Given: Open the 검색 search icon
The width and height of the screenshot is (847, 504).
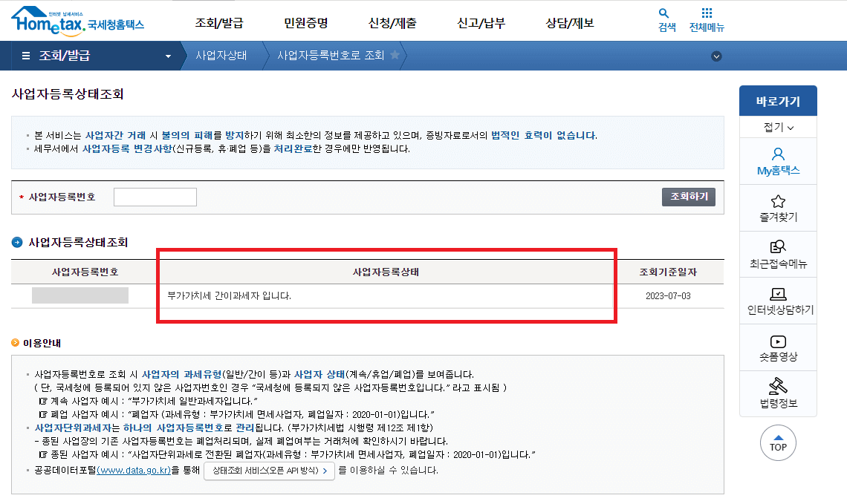Looking at the screenshot, I should (665, 16).
